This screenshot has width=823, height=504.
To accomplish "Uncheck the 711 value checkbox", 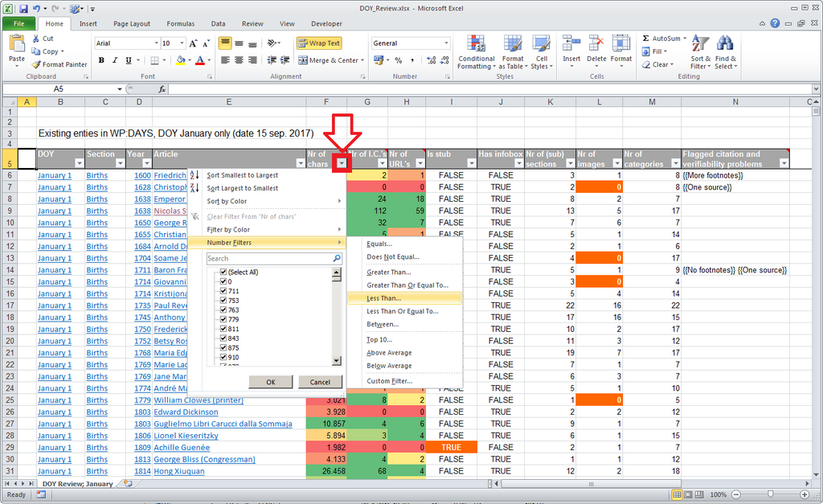I will (223, 291).
